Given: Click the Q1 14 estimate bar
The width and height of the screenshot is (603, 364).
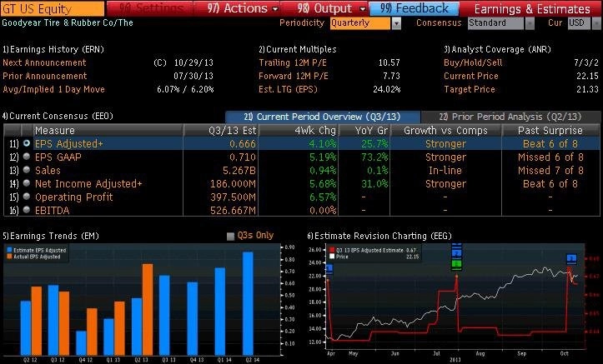Looking at the screenshot, I should point(220,312).
